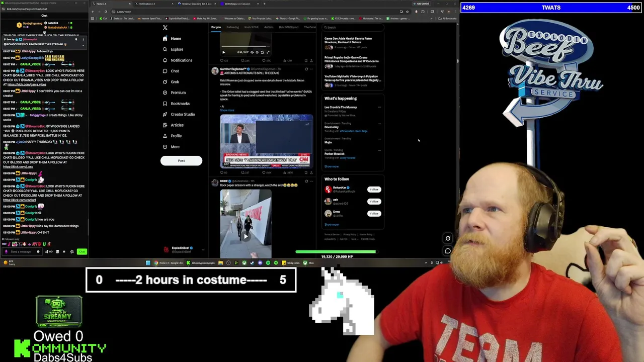This screenshot has height=362, width=644.
Task: Open Spotify in the taskbar
Action: (x=268, y=263)
